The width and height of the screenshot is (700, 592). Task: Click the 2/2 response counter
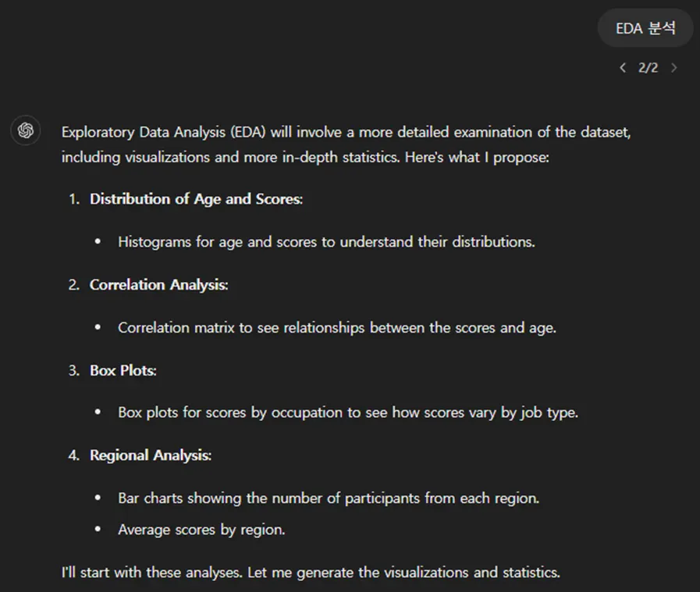(x=648, y=68)
